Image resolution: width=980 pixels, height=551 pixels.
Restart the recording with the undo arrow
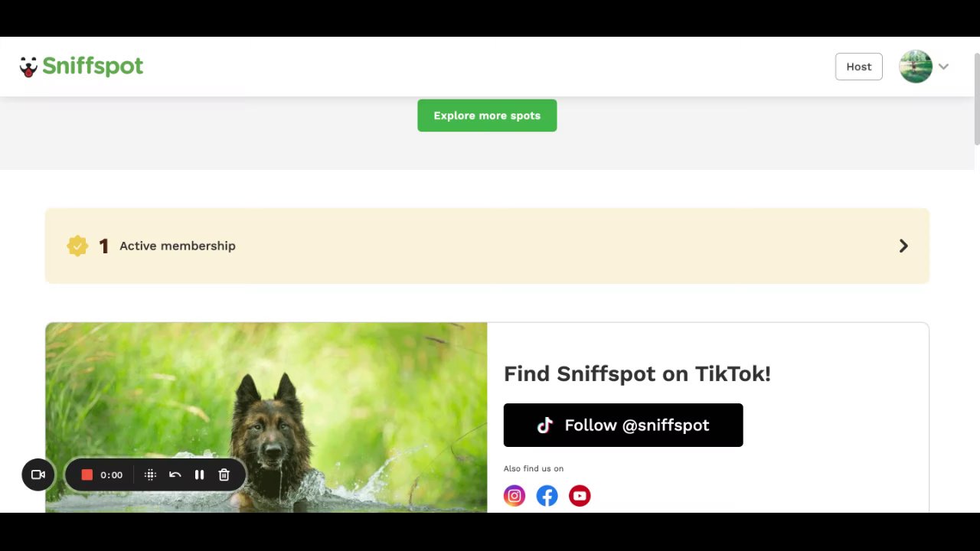pyautogui.click(x=175, y=474)
